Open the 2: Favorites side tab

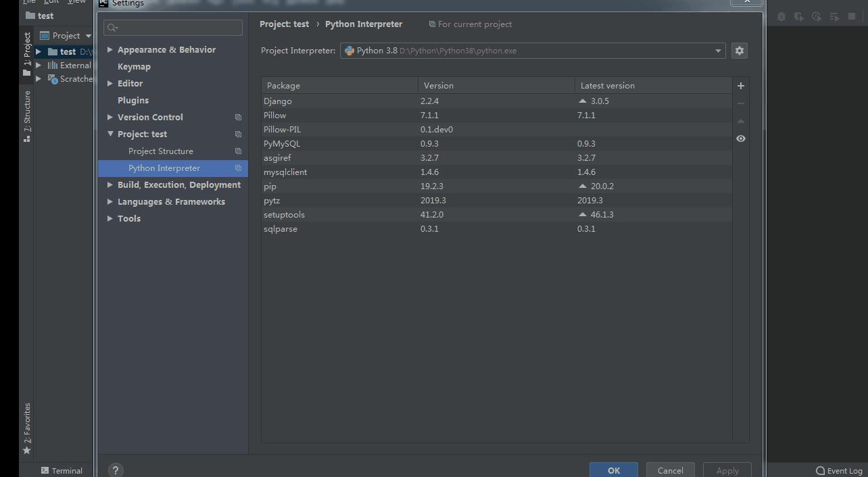27,428
